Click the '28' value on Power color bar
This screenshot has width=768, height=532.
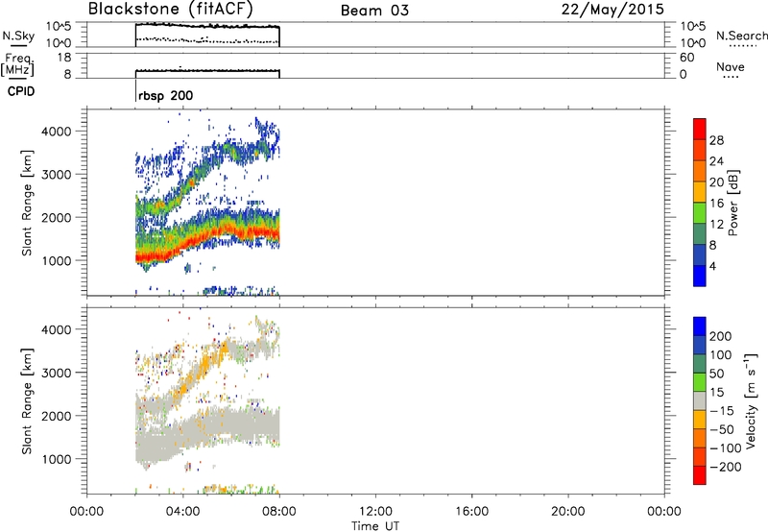[716, 140]
